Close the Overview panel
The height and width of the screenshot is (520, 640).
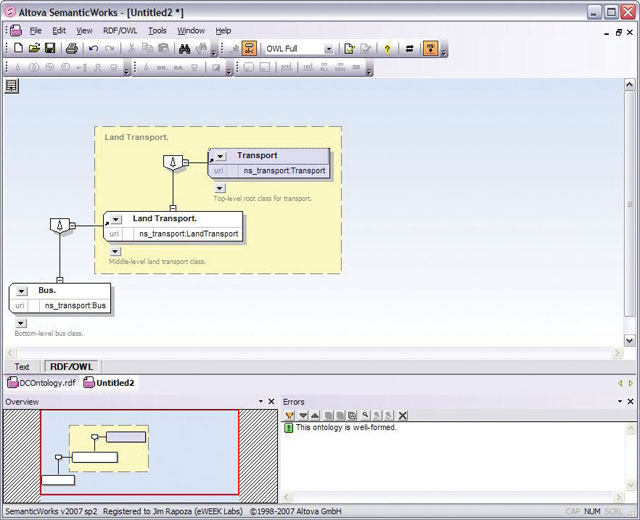[x=271, y=402]
